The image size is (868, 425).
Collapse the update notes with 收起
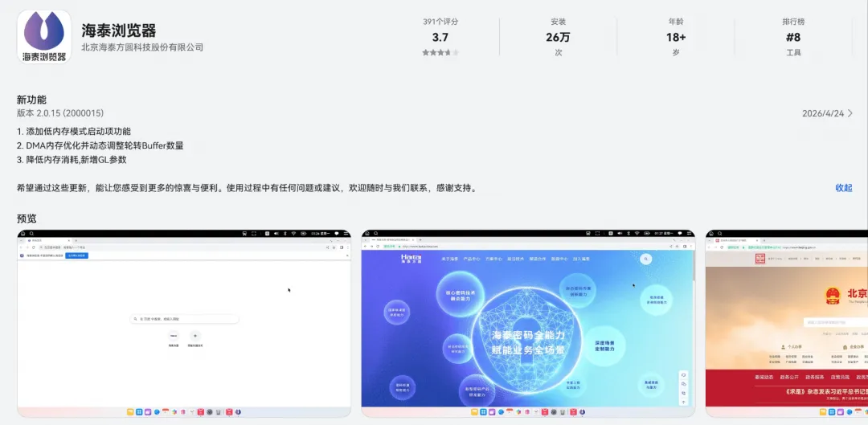tap(844, 188)
